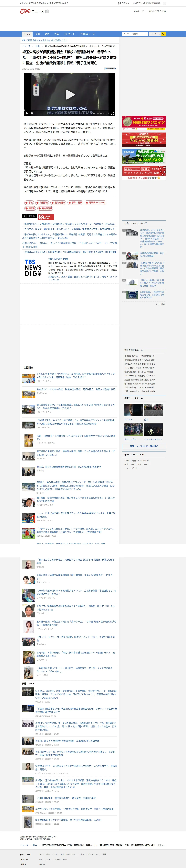The width and height of the screenshot is (186, 868).
Task: Open ranking item 1 building thumbnail
Action: tap(132, 232)
